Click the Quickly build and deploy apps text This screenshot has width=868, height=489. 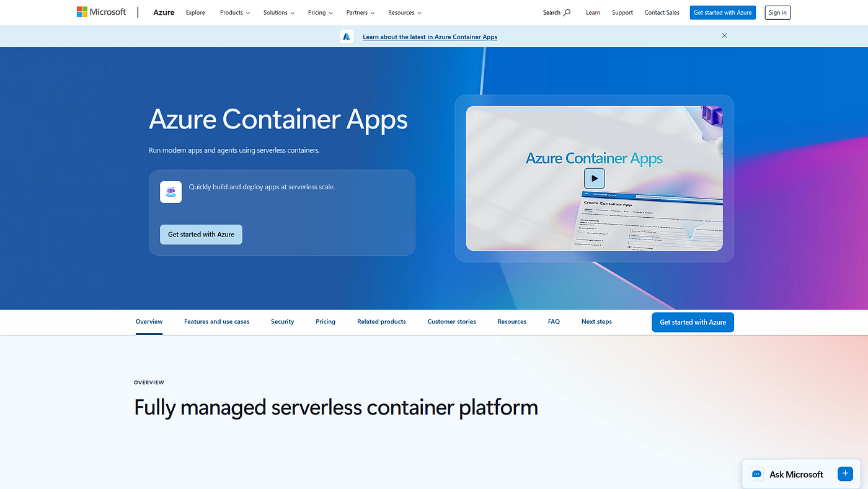tap(262, 187)
